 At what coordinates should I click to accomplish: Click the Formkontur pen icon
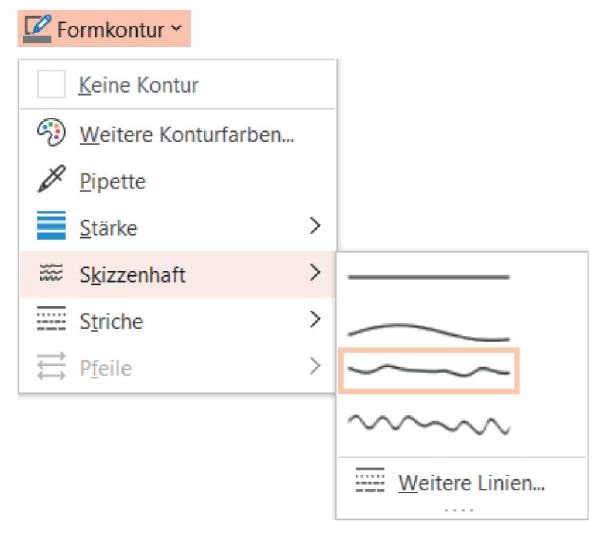[x=37, y=30]
